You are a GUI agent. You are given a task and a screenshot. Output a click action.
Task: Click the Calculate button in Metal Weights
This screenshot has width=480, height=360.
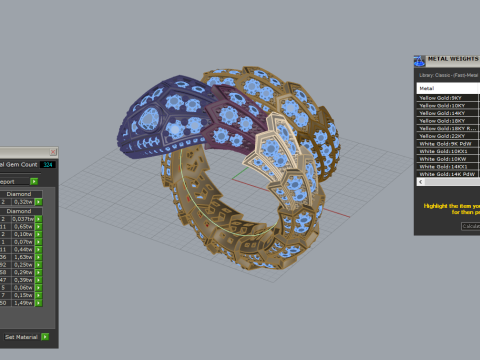click(x=471, y=226)
